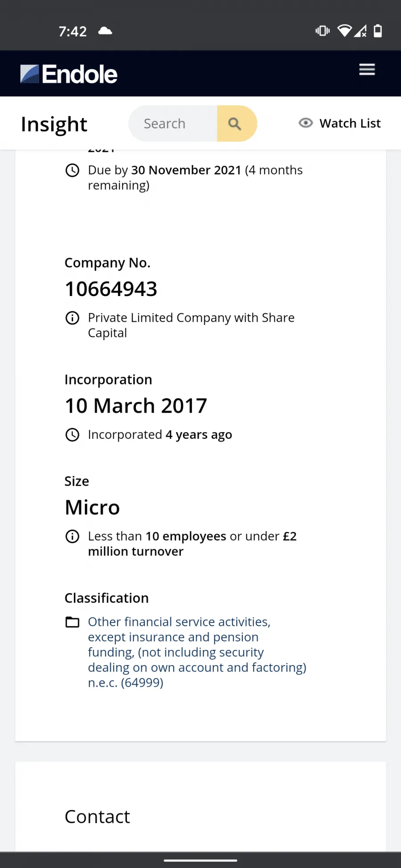The width and height of the screenshot is (401, 868).
Task: Select the company number 10664943
Action: (111, 289)
